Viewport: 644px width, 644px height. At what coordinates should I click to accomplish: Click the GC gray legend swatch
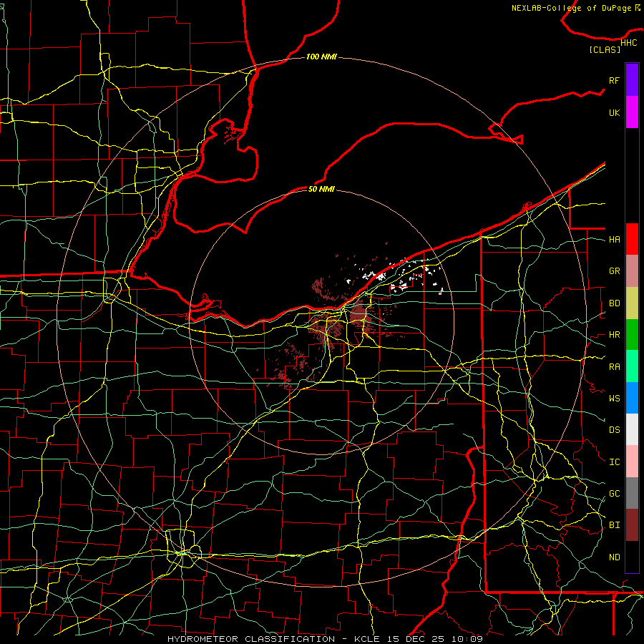[x=632, y=493]
